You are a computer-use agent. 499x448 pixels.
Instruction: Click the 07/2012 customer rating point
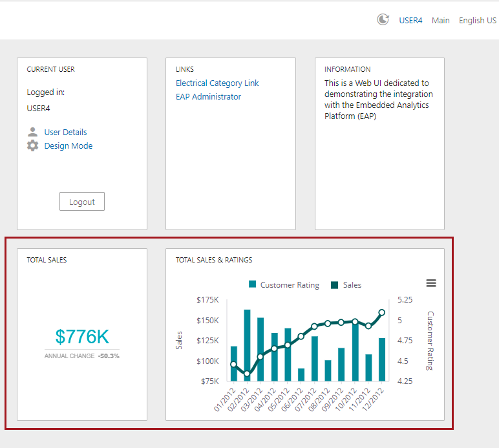pyautogui.click(x=314, y=326)
